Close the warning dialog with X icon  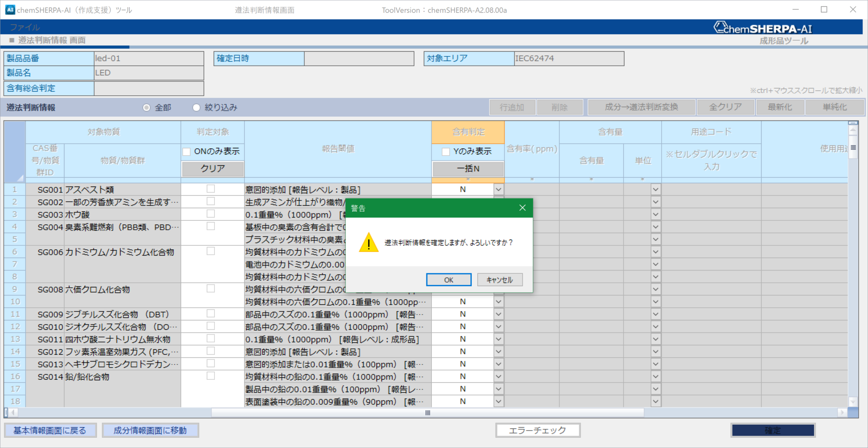(522, 208)
